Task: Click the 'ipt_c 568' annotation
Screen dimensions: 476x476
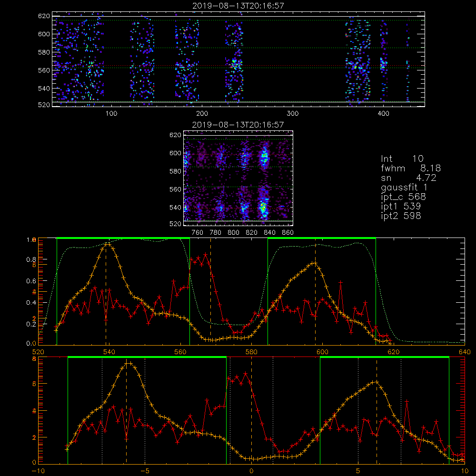Action: pyautogui.click(x=404, y=197)
